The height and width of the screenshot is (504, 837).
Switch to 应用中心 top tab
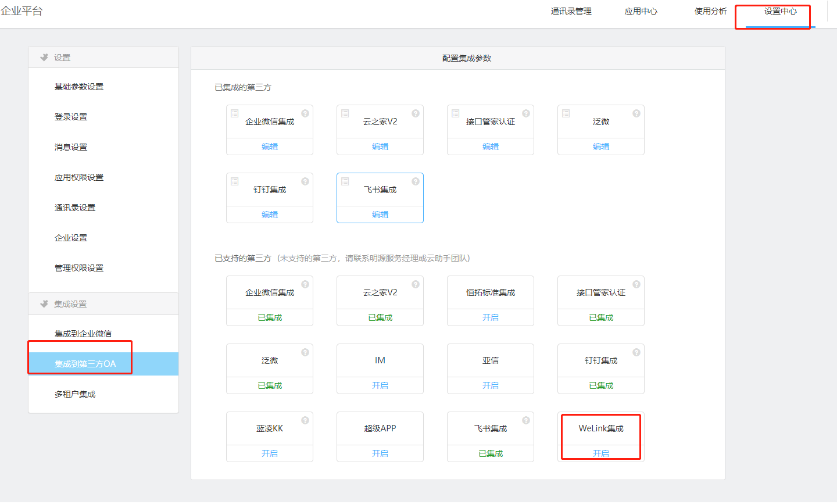pyautogui.click(x=641, y=11)
